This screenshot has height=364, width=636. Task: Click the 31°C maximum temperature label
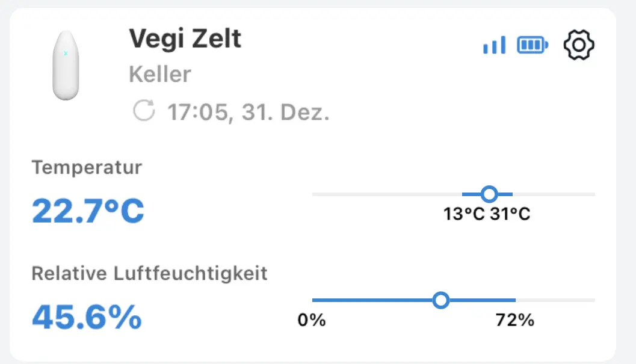pyautogui.click(x=510, y=214)
